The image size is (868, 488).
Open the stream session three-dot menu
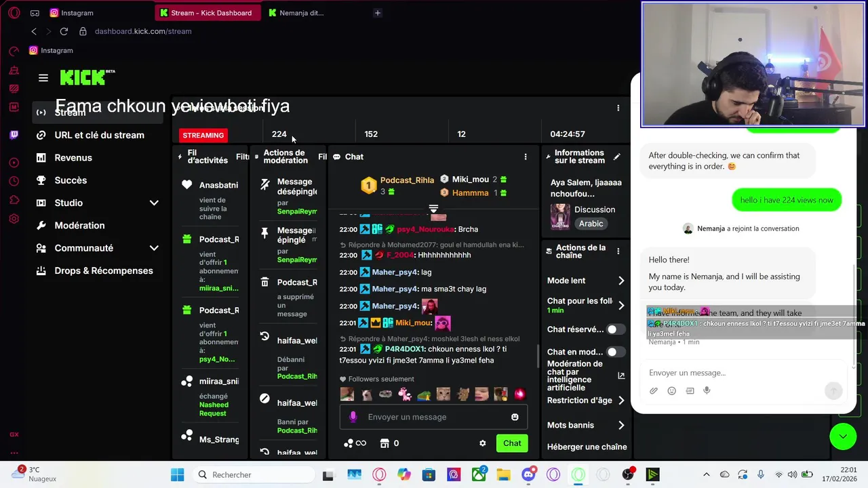(618, 108)
